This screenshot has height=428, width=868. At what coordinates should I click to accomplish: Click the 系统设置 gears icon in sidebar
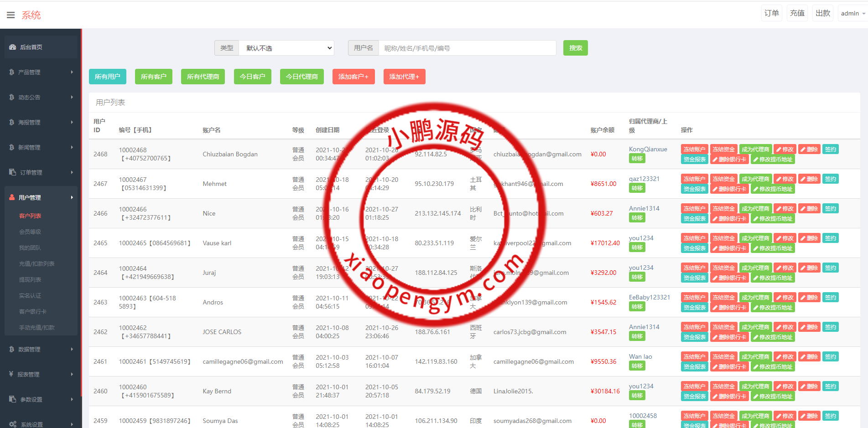[x=12, y=424]
